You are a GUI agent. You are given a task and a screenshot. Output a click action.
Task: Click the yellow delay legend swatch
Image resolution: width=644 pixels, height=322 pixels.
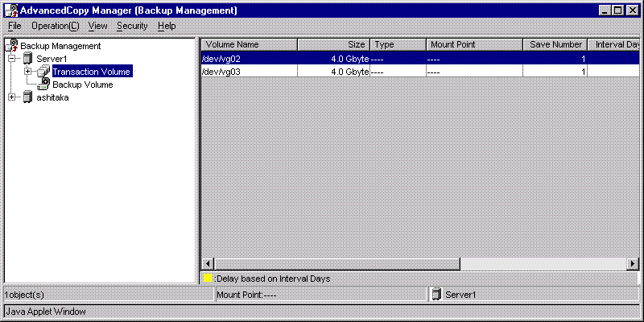tap(208, 278)
